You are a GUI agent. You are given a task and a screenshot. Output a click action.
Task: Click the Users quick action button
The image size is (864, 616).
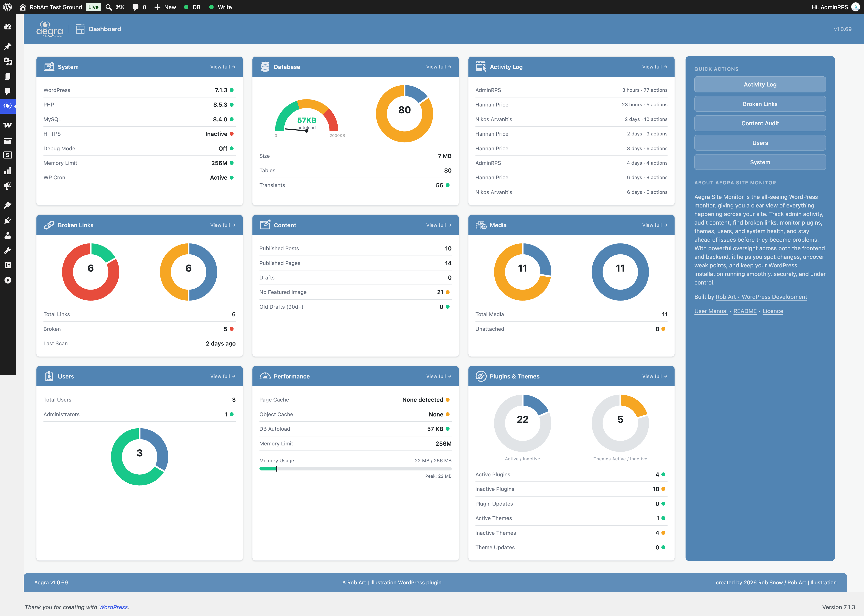pos(760,143)
